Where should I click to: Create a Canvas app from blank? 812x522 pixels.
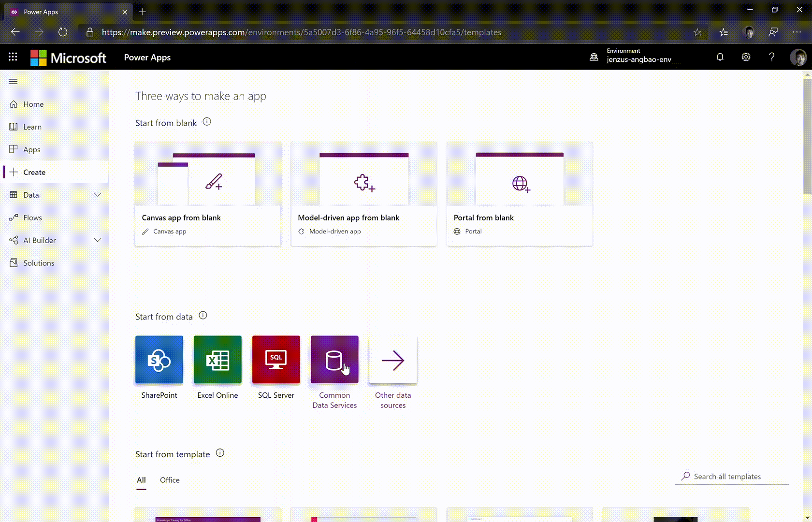208,194
